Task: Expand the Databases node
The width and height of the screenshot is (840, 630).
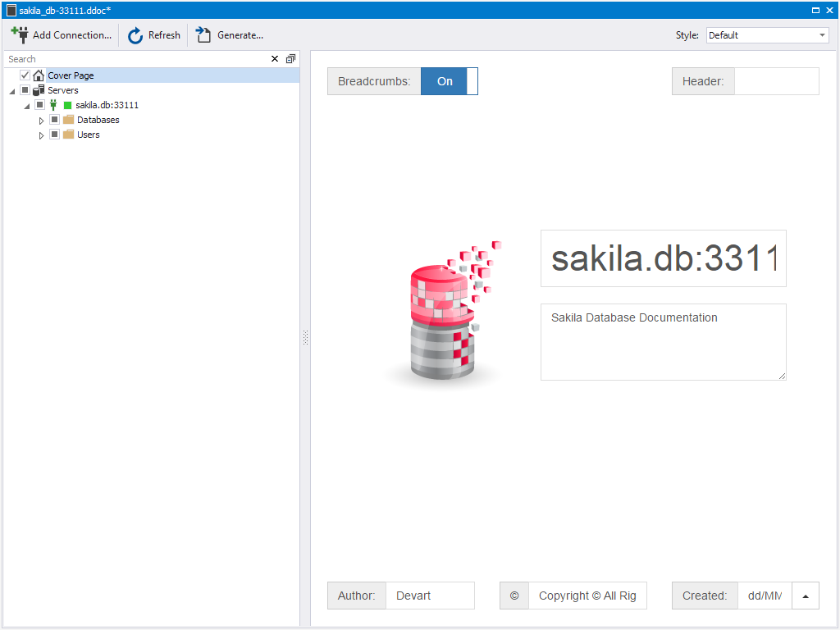Action: (41, 121)
